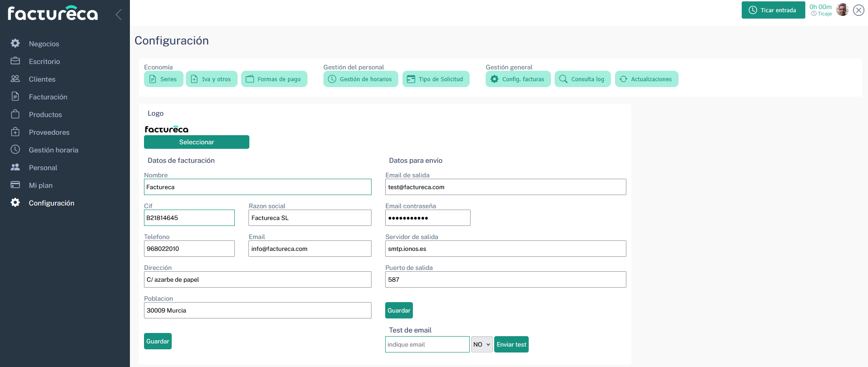This screenshot has height=367, width=868.
Task: Click Seleccionar to choose a logo
Action: [197, 142]
